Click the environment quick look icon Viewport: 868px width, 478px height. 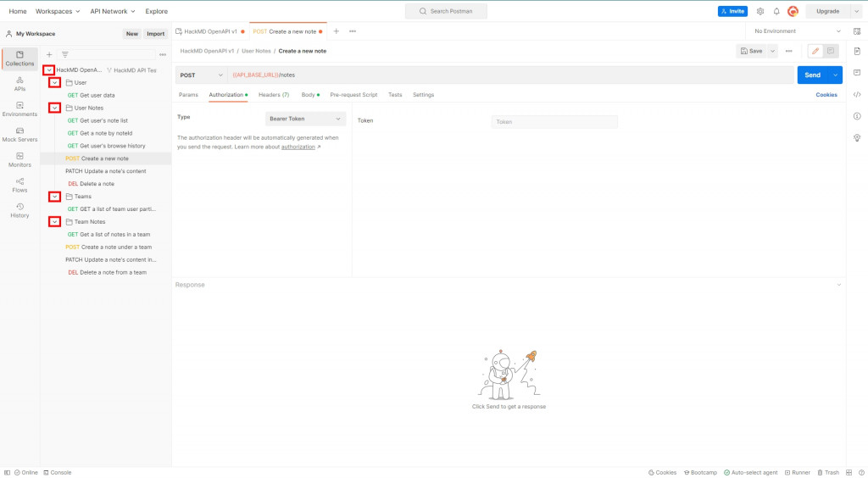[x=857, y=31]
